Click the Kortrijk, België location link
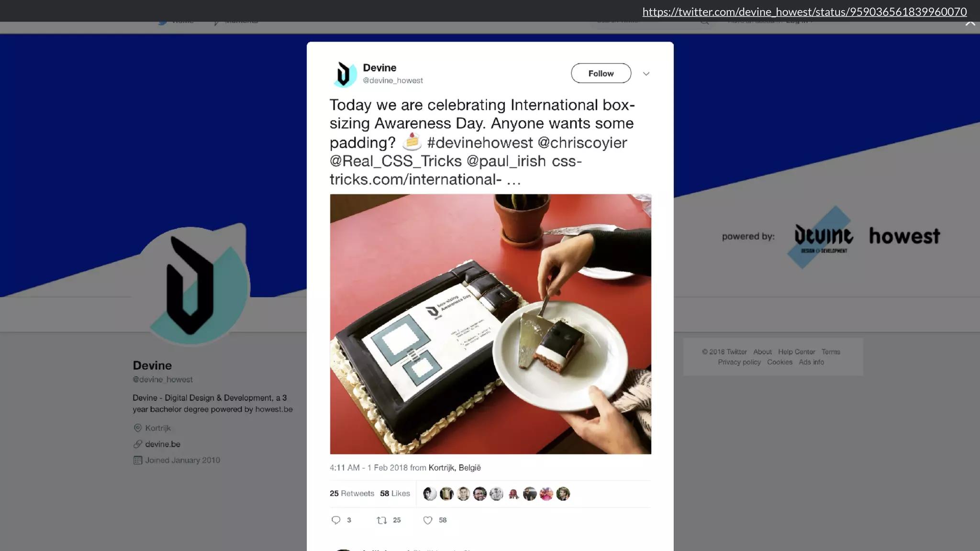This screenshot has width=980, height=551. tap(455, 467)
